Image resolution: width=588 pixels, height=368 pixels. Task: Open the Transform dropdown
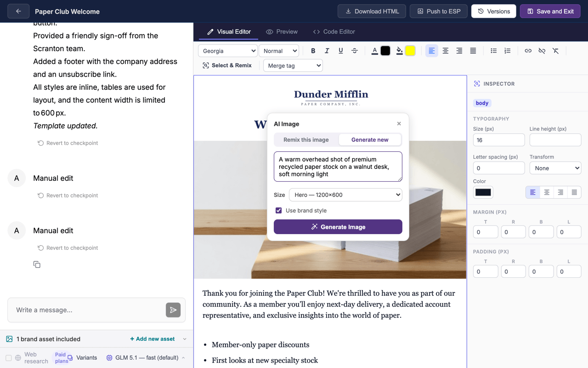tap(555, 168)
